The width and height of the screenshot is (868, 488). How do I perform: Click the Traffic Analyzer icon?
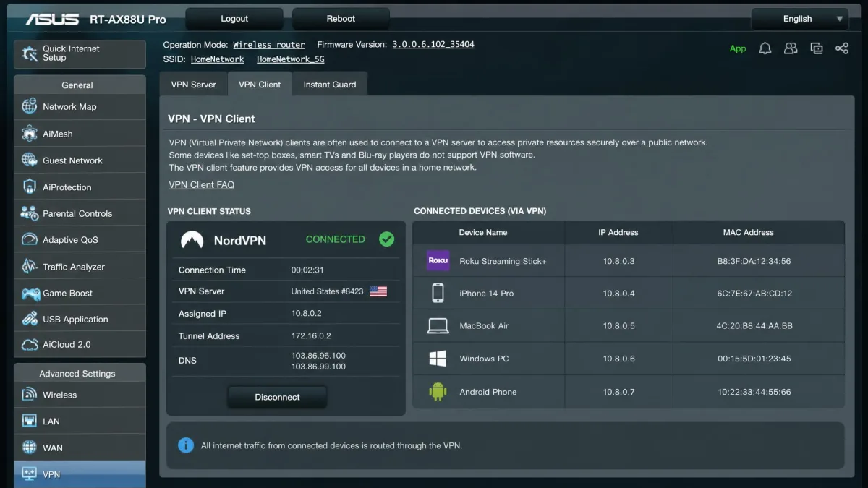pos(30,267)
